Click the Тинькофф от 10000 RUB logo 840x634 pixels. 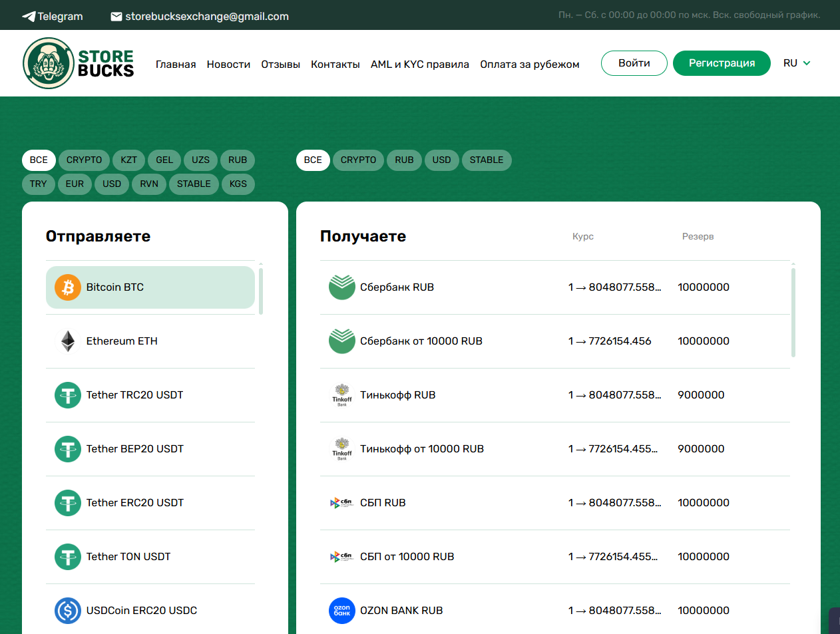point(342,449)
